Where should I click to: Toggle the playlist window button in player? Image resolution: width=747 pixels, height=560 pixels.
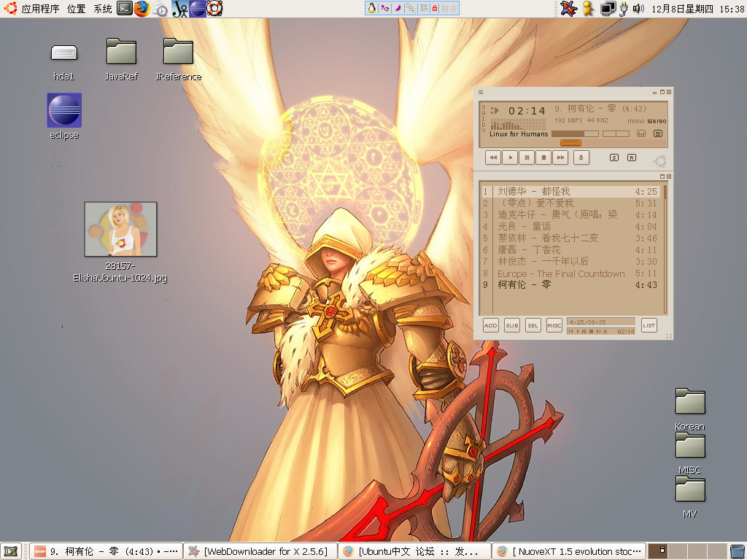(x=658, y=134)
